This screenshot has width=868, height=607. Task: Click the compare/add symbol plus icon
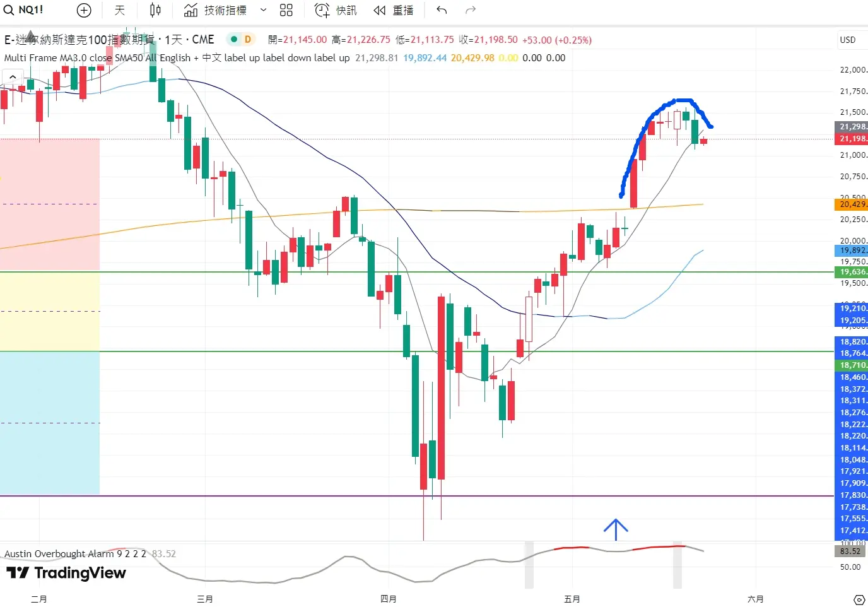(x=84, y=10)
